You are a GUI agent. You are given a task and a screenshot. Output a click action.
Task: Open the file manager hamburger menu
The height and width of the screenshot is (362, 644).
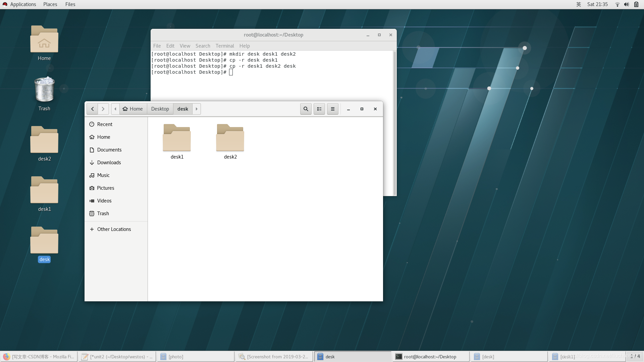333,109
